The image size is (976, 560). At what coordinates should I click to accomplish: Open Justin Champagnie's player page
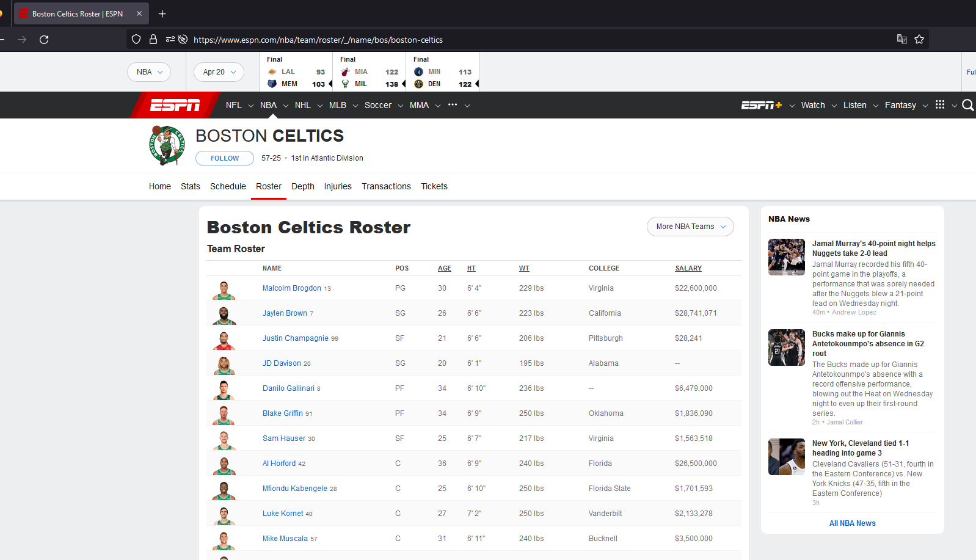tap(296, 338)
